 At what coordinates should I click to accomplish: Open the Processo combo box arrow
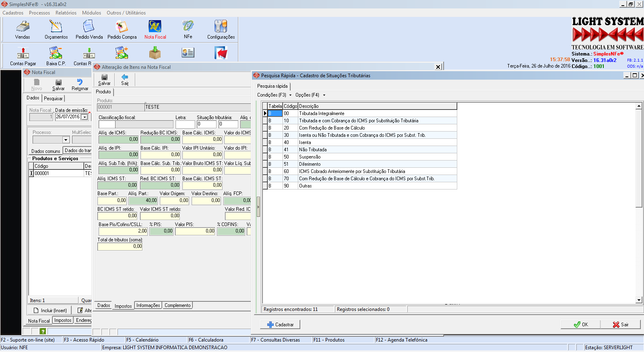tap(66, 140)
